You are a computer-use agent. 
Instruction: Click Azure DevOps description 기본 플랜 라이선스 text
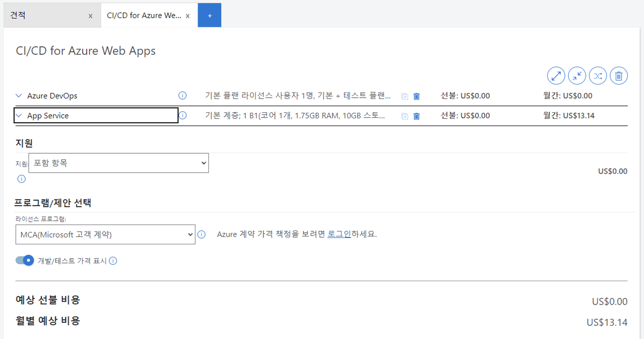298,96
